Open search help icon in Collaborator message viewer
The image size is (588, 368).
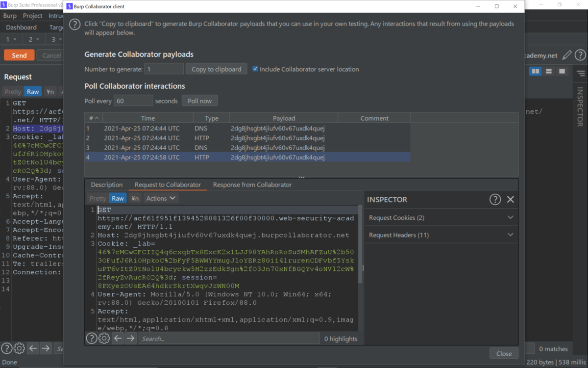pyautogui.click(x=92, y=338)
